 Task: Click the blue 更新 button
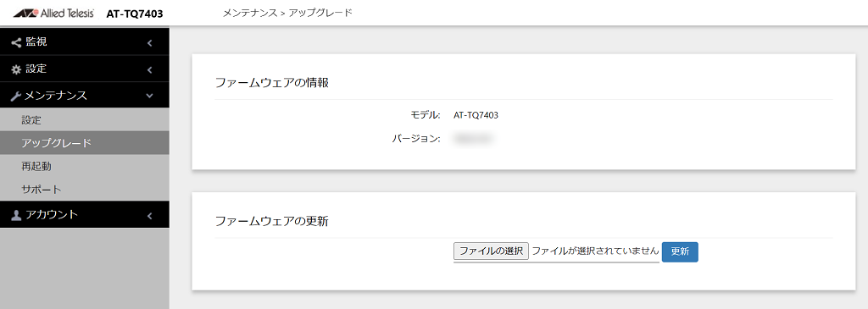click(x=680, y=251)
